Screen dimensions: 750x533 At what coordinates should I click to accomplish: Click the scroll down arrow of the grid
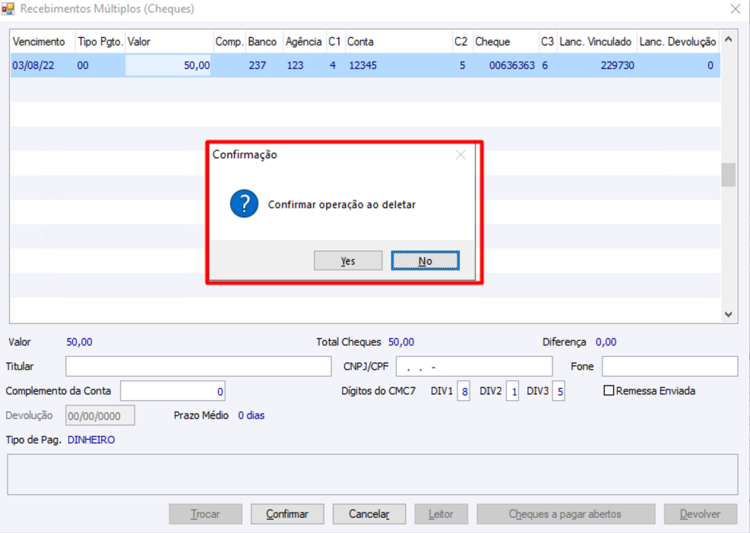coord(728,314)
